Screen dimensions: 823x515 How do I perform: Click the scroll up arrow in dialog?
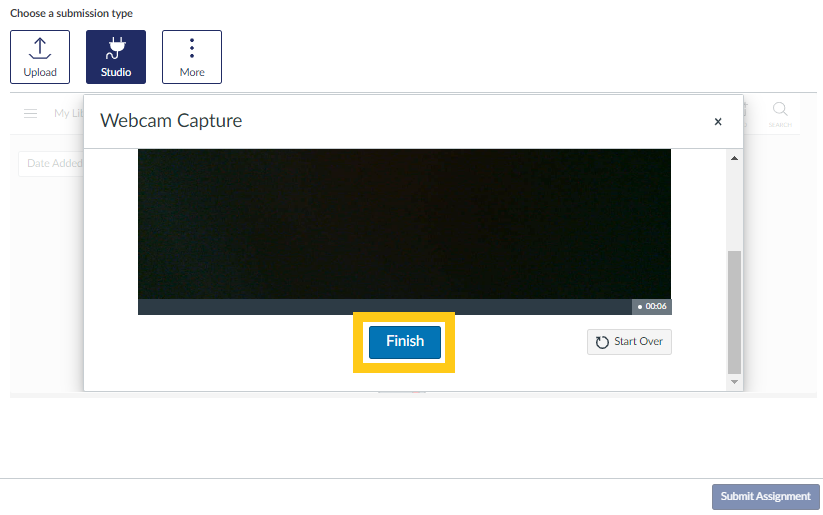(x=735, y=159)
